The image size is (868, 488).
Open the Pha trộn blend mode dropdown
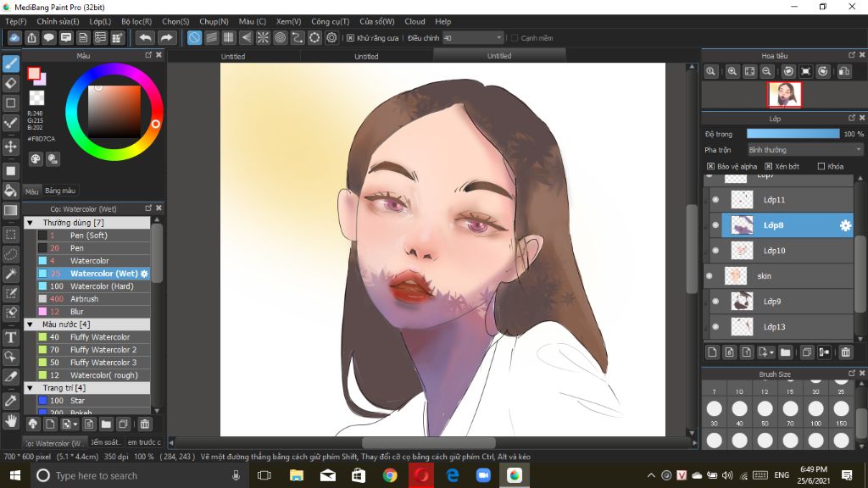coord(805,150)
